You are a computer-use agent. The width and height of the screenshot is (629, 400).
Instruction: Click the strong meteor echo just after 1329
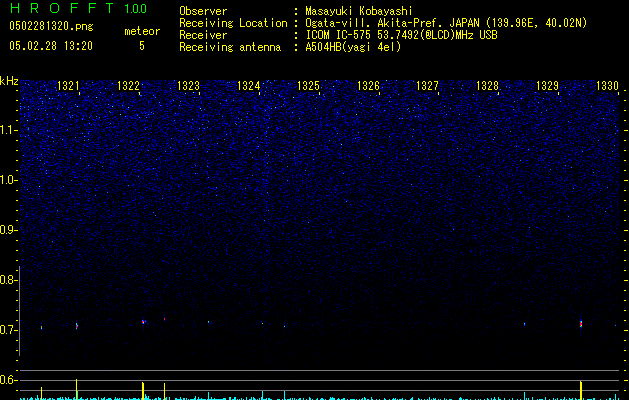pyautogui.click(x=581, y=324)
